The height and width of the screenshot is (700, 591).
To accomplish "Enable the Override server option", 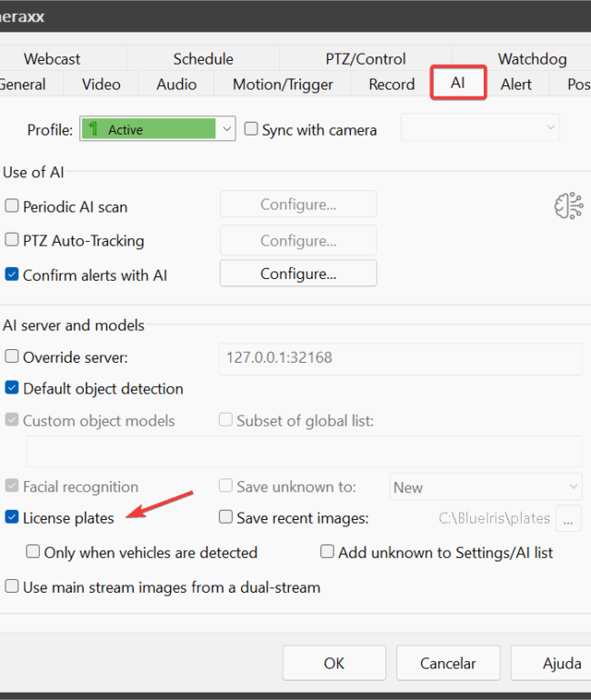I will pyautogui.click(x=12, y=357).
